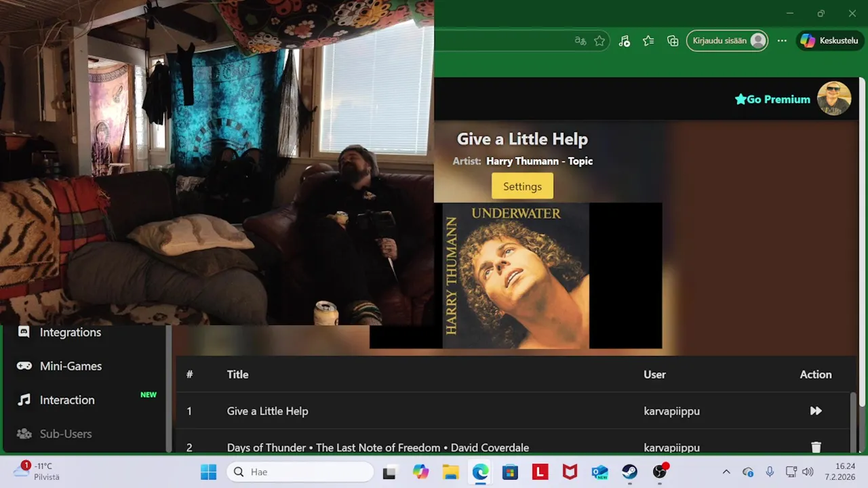Click the network display tray icon
The height and width of the screenshot is (488, 868).
(x=791, y=472)
